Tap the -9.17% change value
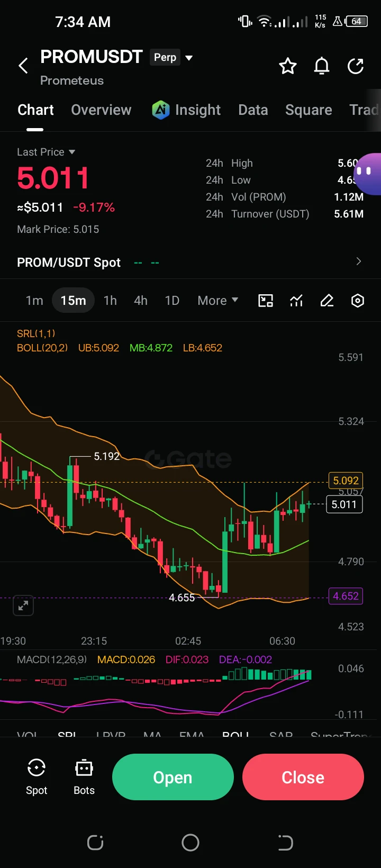Viewport: 381px width, 868px height. pyautogui.click(x=94, y=207)
